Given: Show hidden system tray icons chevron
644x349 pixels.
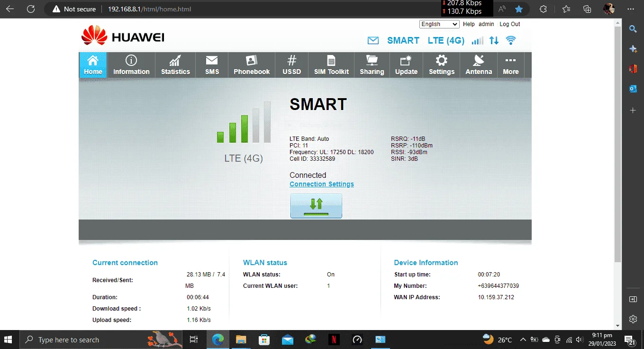Looking at the screenshot, I should [x=523, y=340].
